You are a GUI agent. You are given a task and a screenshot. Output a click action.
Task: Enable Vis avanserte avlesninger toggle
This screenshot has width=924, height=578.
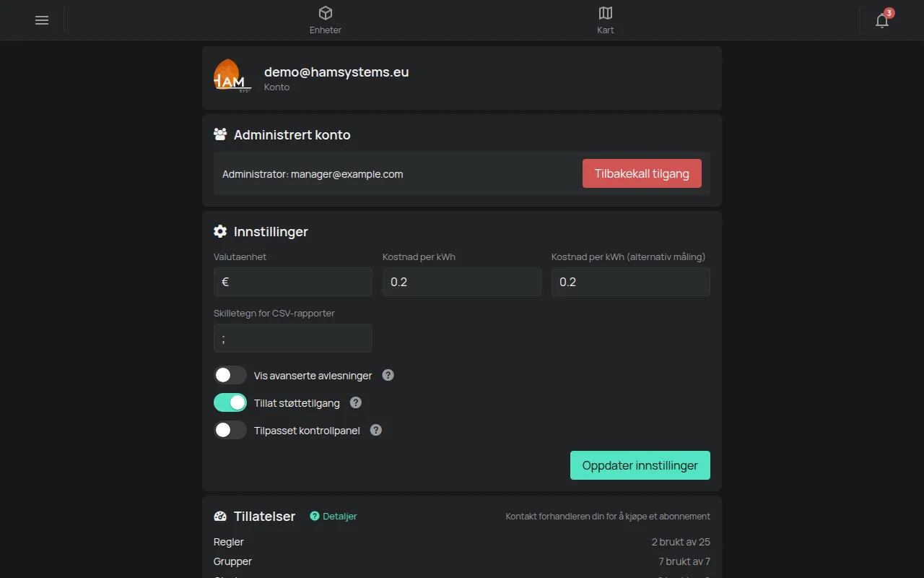230,375
